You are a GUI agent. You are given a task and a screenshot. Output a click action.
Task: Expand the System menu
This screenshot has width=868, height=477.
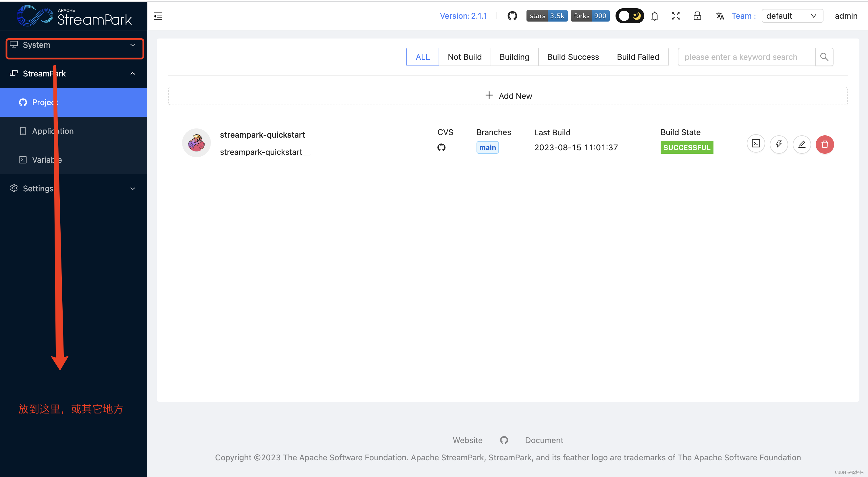tap(74, 45)
